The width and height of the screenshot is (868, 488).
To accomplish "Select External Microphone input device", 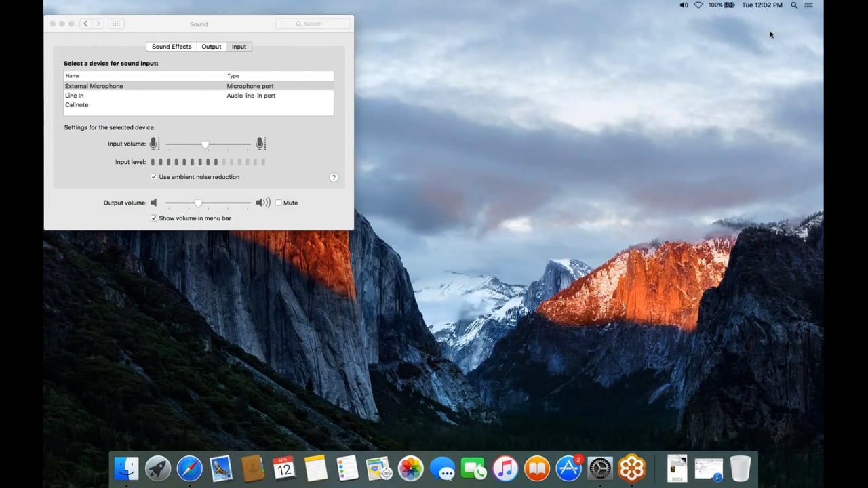I will coord(199,86).
